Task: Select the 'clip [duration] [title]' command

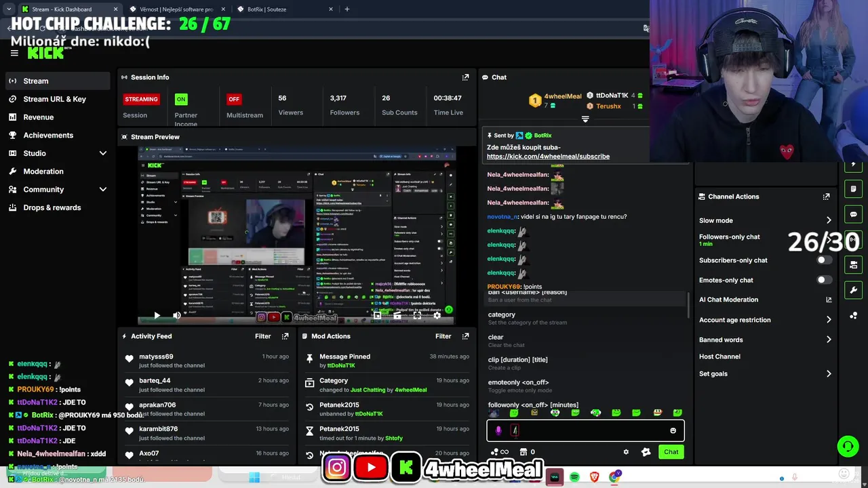Action: tap(587, 363)
